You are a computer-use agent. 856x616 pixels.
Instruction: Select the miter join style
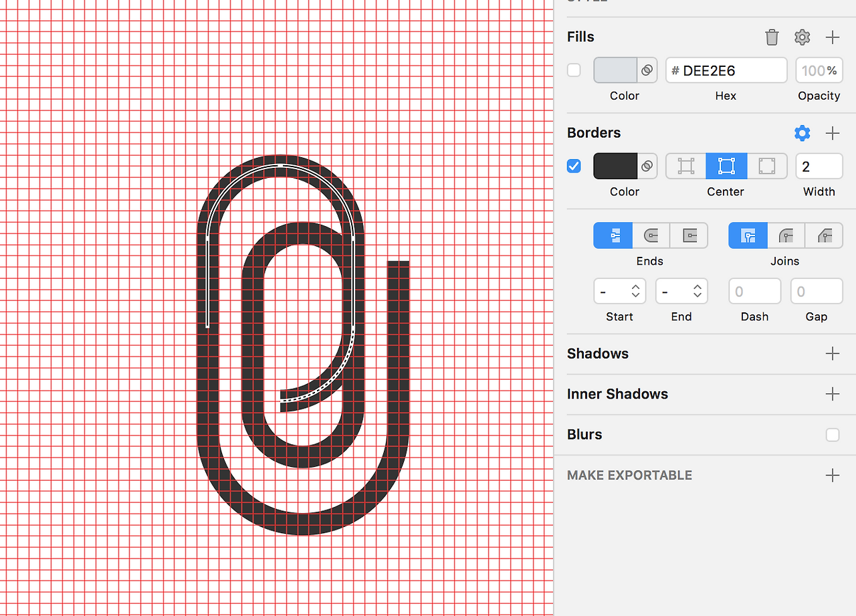coord(748,235)
